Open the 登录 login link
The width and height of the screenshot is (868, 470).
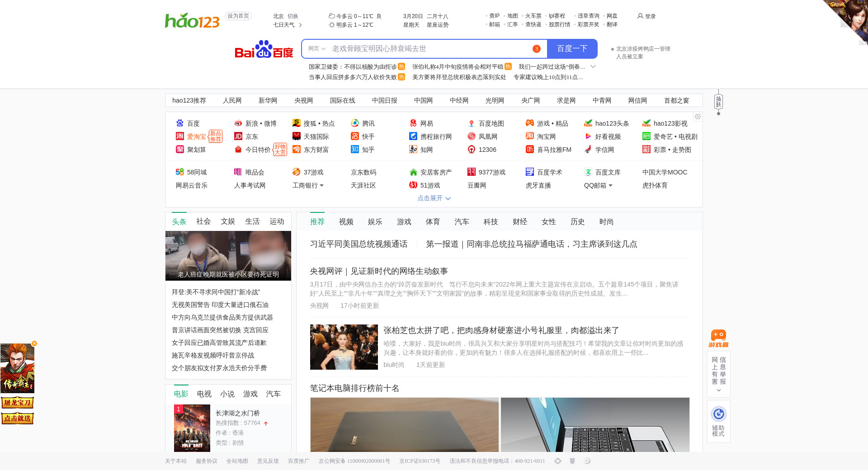[x=646, y=16]
